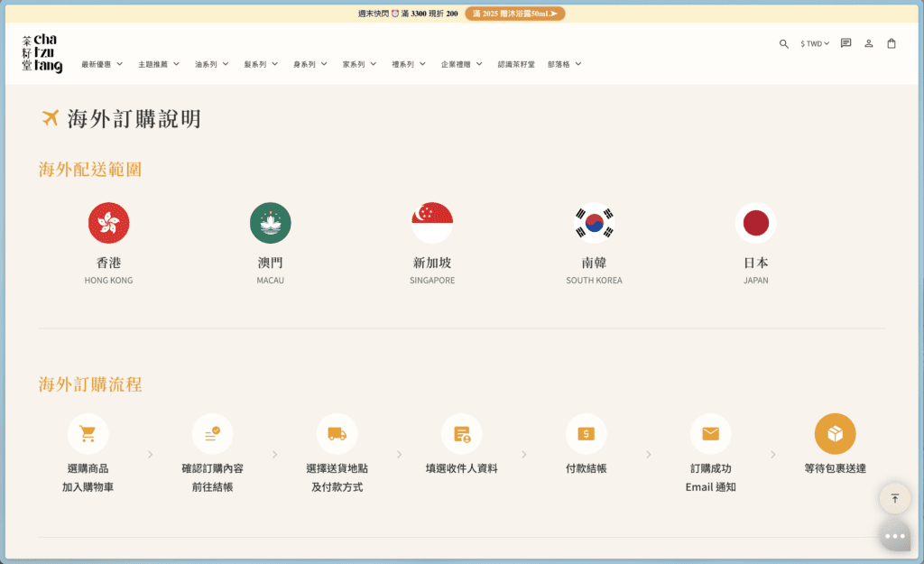Click the Cha Tzu Tang logo
Image resolution: width=924 pixels, height=564 pixels.
pos(42,51)
